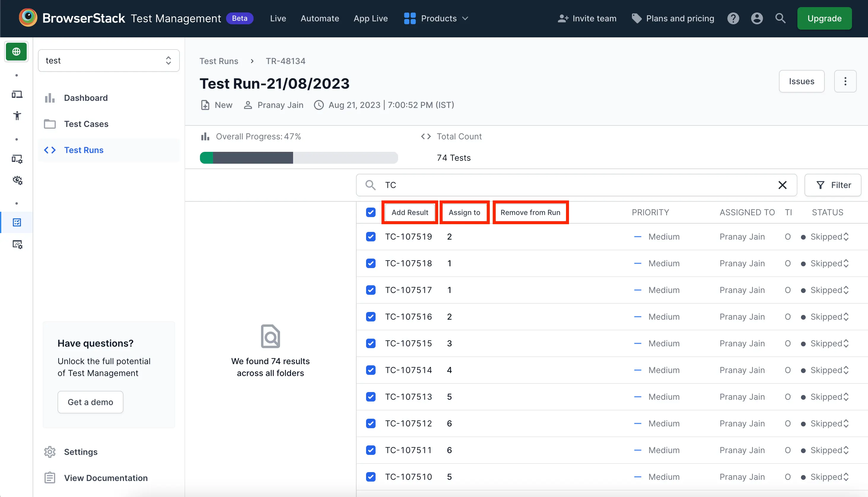Click the Test Management checklist rail icon

(x=17, y=223)
